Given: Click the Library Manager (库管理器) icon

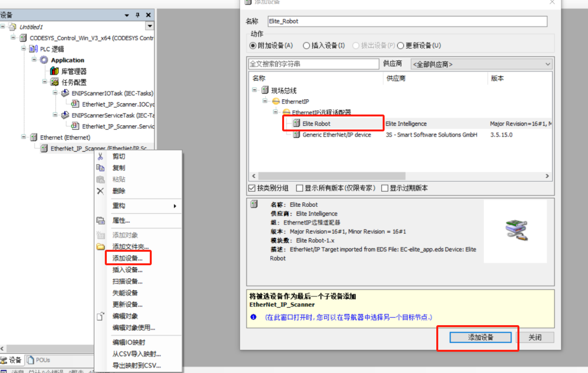Looking at the screenshot, I should [x=55, y=72].
